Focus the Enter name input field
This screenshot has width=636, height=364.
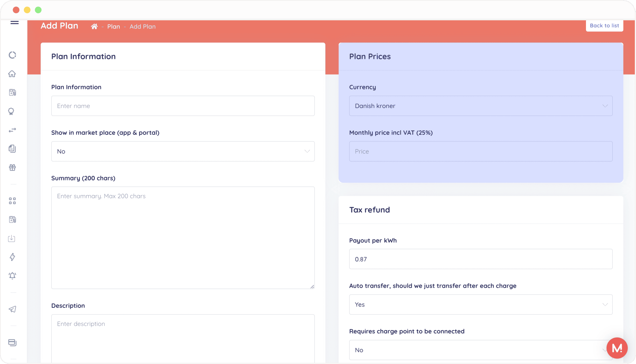click(183, 106)
